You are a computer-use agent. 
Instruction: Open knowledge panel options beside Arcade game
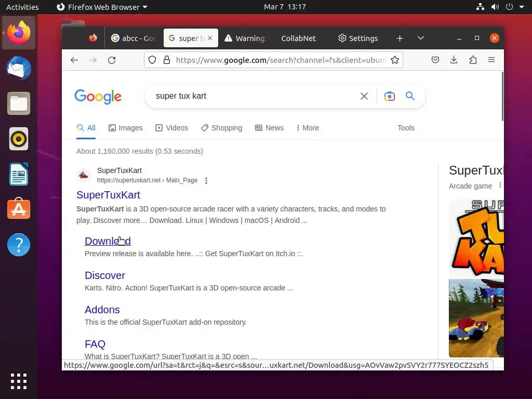[500, 185]
